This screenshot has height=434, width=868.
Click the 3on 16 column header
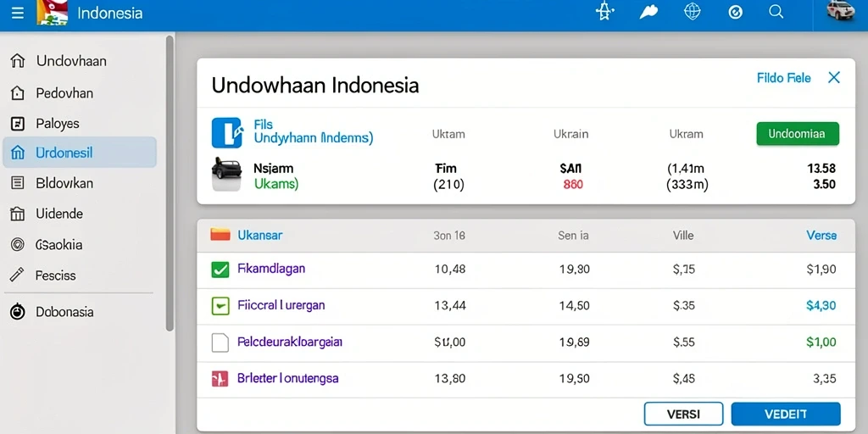point(449,236)
